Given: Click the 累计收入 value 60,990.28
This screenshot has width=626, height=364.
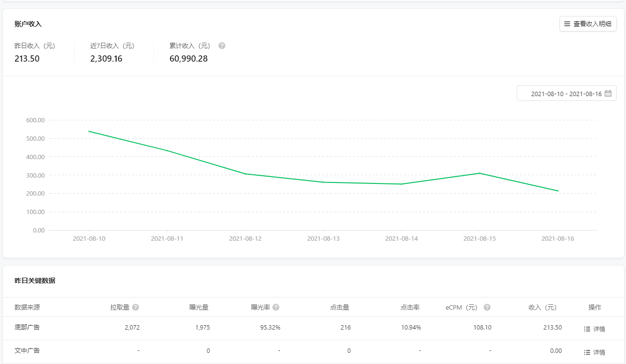Looking at the screenshot, I should pyautogui.click(x=188, y=59).
